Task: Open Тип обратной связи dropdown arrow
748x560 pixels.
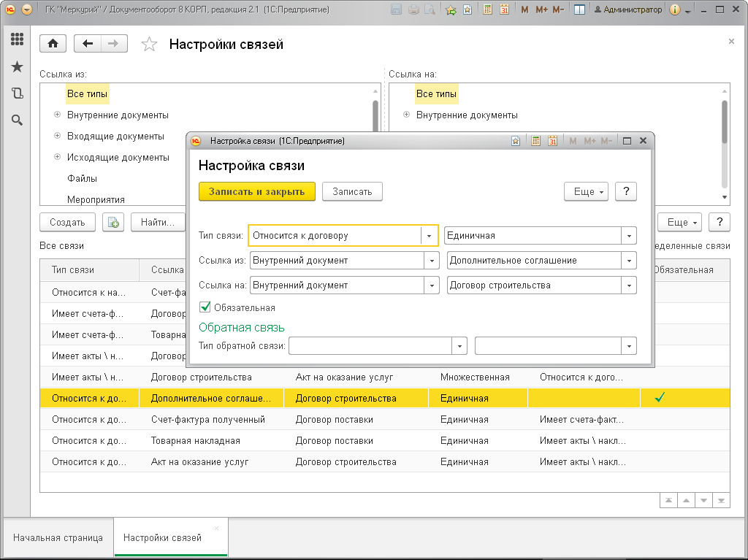Action: pos(459,346)
